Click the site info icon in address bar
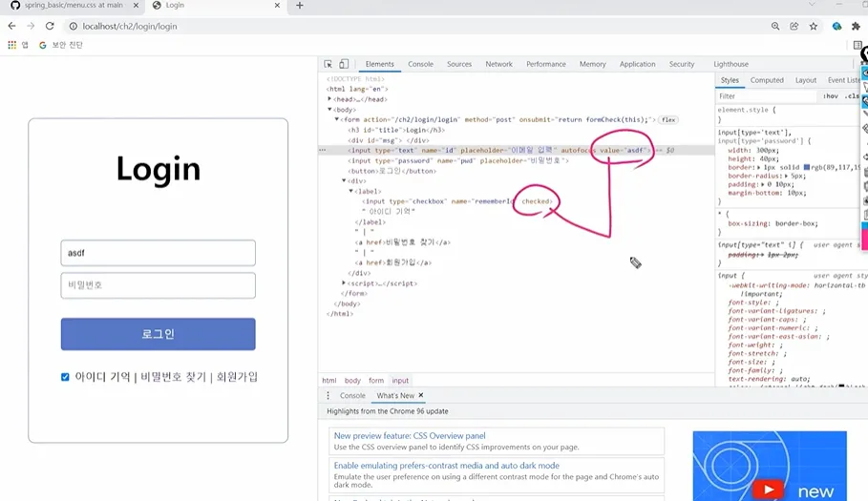The width and height of the screenshot is (868, 501). click(x=74, y=26)
